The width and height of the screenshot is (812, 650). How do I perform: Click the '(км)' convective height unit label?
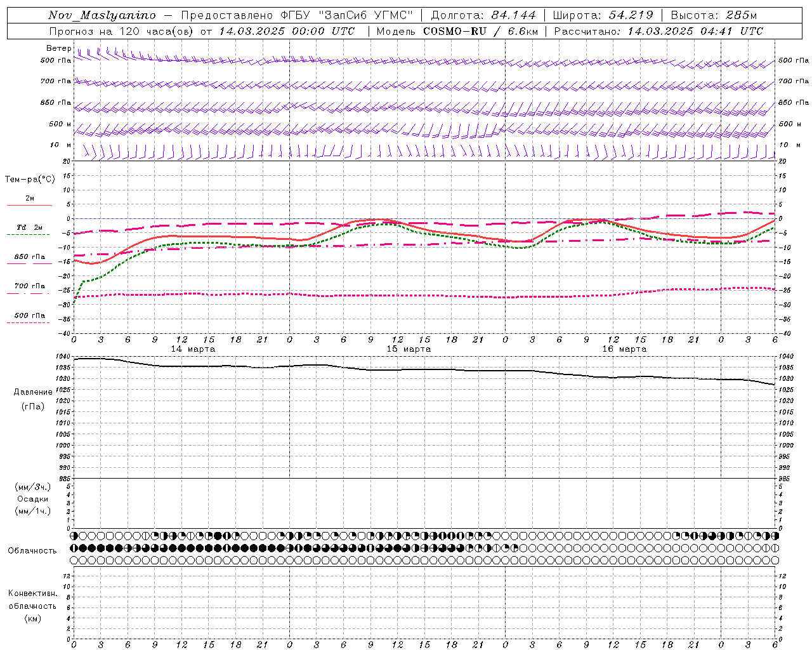pyautogui.click(x=32, y=618)
